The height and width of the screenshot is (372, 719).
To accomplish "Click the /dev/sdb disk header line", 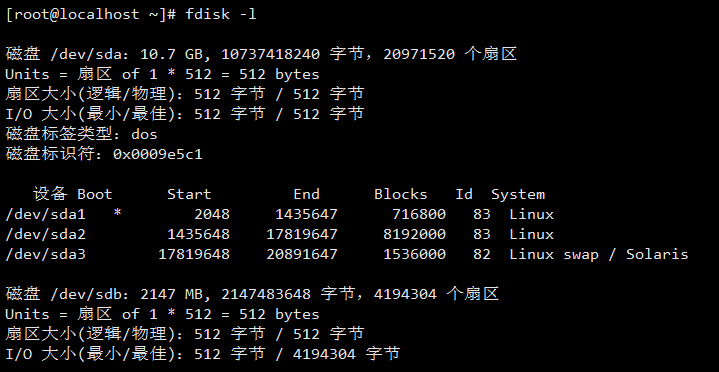I will click(252, 294).
